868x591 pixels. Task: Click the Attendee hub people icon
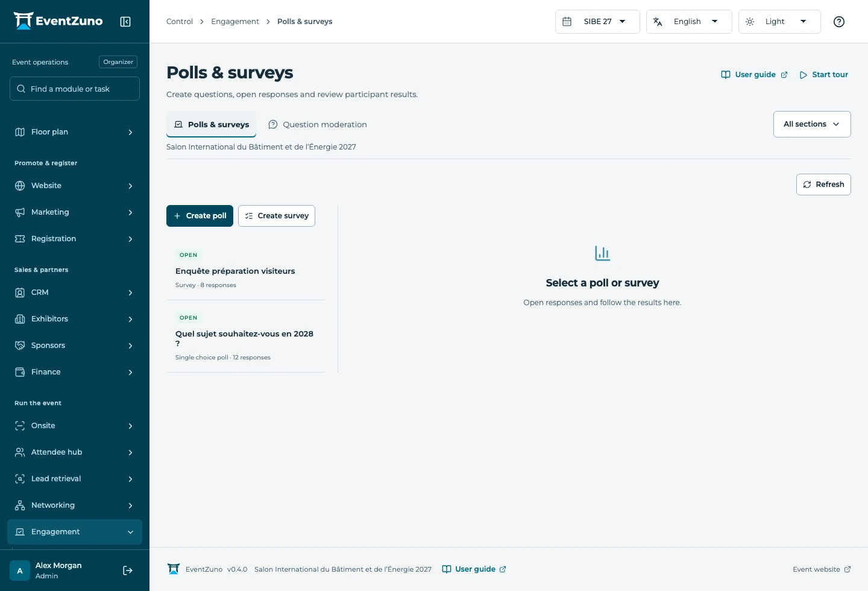coord(20,452)
